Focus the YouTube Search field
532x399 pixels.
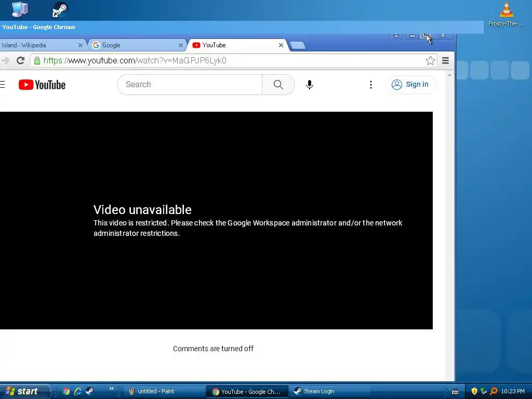pyautogui.click(x=190, y=85)
